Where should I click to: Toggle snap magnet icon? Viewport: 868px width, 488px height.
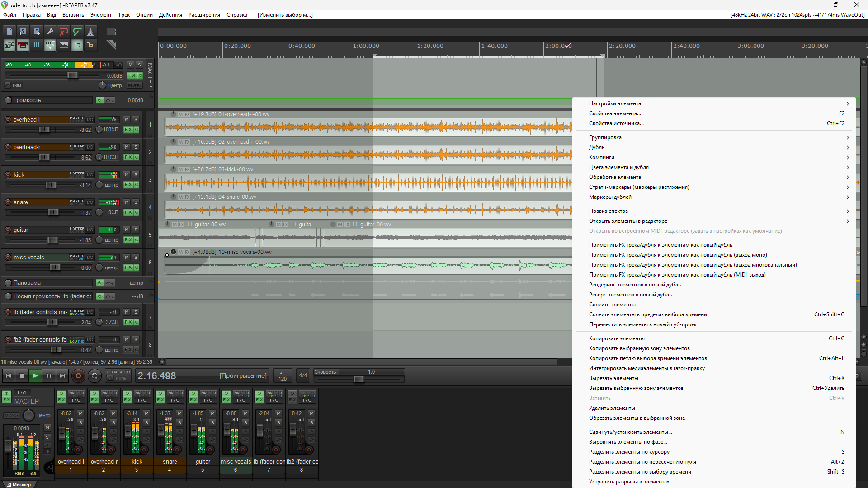77,45
